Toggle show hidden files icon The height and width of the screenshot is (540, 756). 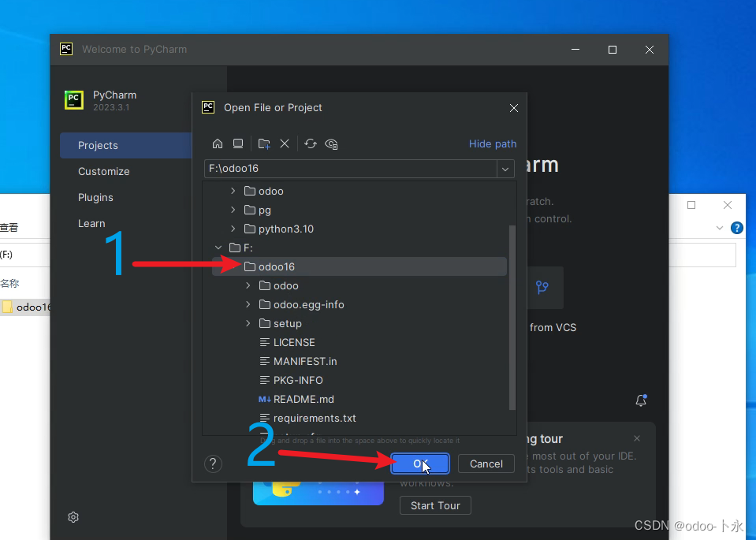pyautogui.click(x=331, y=143)
